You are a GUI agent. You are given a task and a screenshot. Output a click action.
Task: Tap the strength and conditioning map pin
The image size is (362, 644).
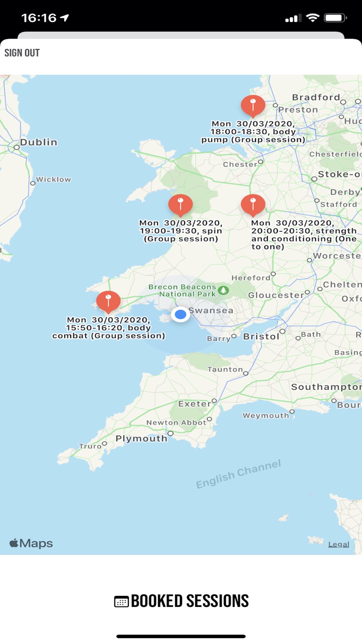click(x=253, y=205)
